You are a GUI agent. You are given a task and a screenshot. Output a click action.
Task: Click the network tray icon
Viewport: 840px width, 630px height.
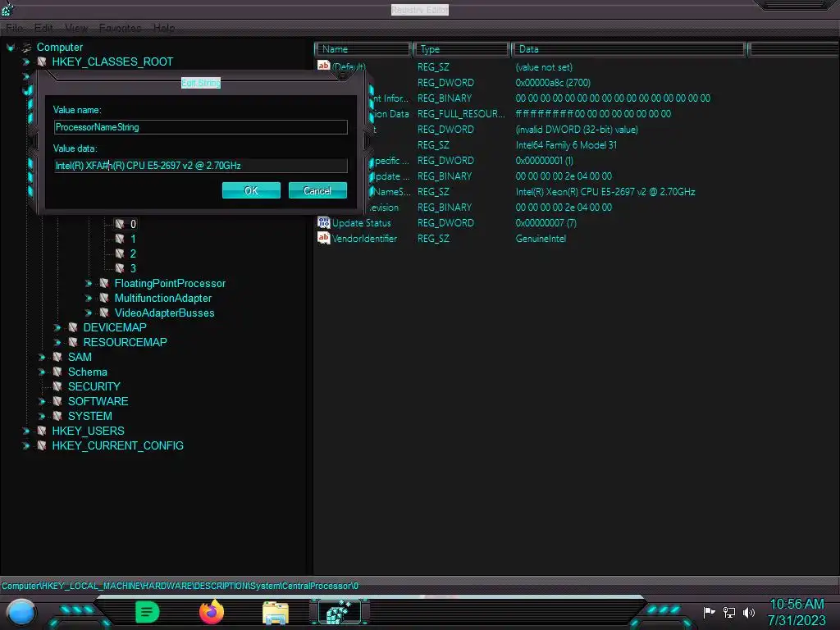pos(729,612)
